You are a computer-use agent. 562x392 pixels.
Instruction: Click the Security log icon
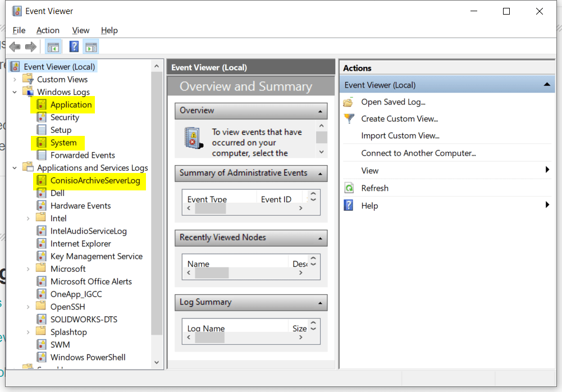tap(42, 117)
